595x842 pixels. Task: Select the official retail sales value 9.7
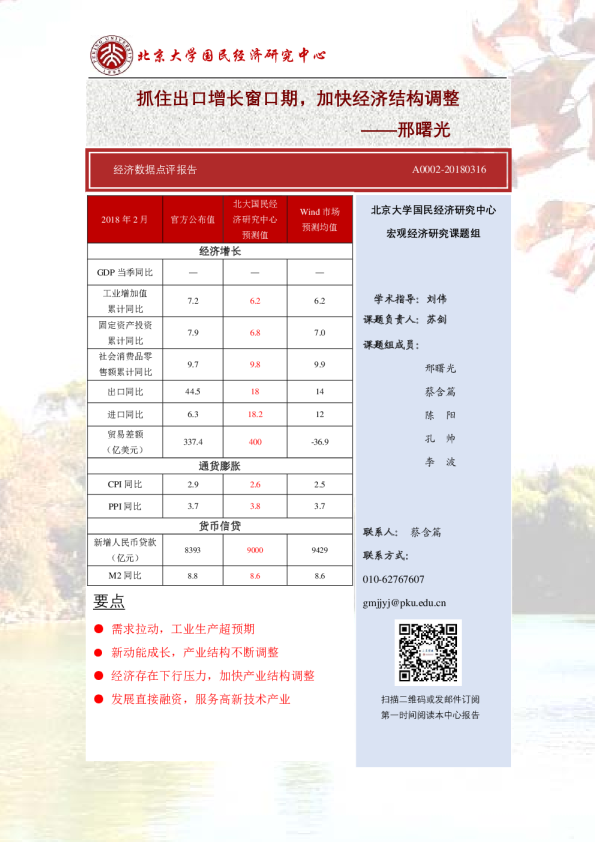pyautogui.click(x=193, y=364)
